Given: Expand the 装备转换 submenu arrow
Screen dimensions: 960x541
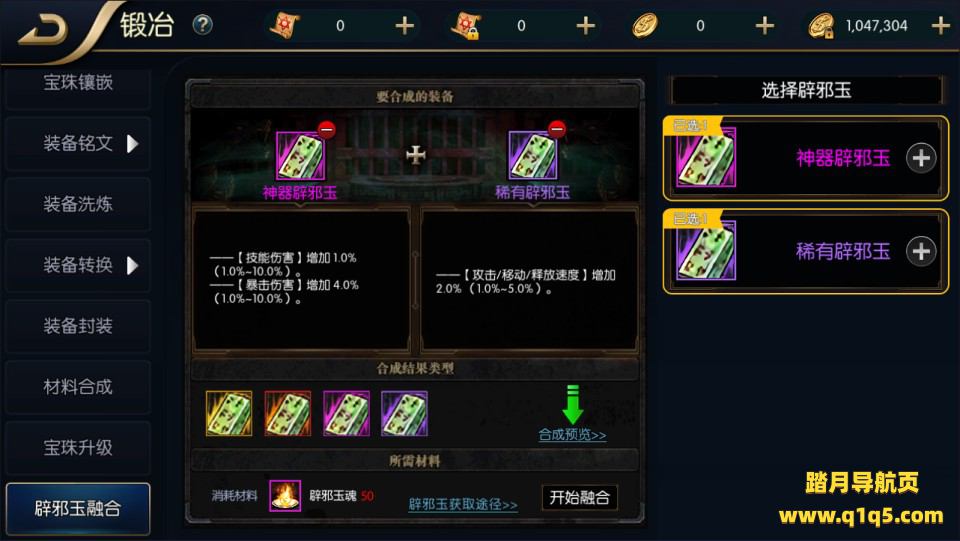Looking at the screenshot, I should (132, 266).
